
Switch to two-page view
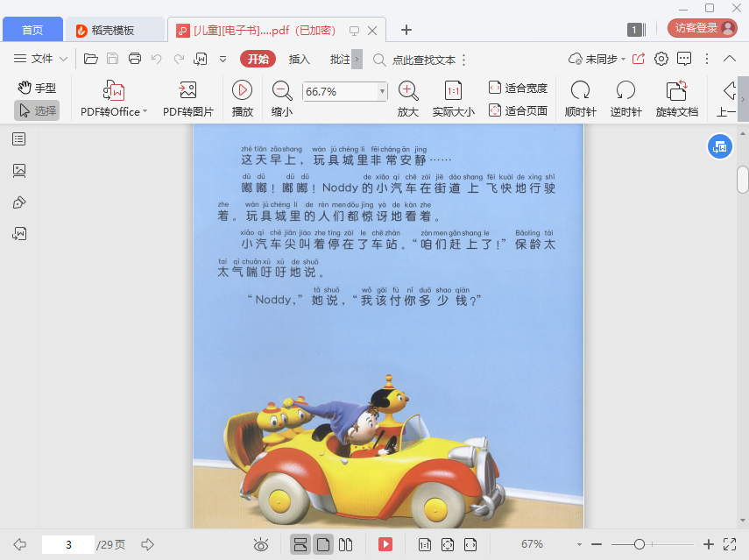[345, 544]
